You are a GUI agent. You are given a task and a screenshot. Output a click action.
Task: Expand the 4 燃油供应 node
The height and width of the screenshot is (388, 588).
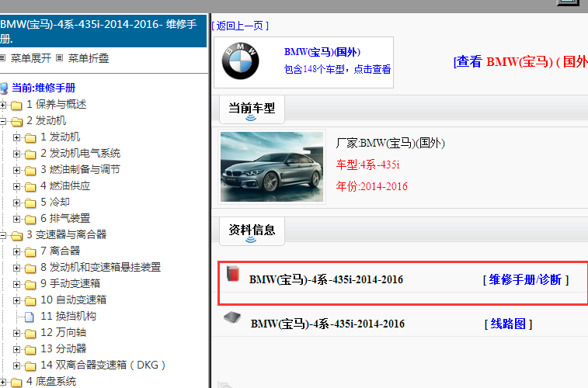tap(16, 186)
